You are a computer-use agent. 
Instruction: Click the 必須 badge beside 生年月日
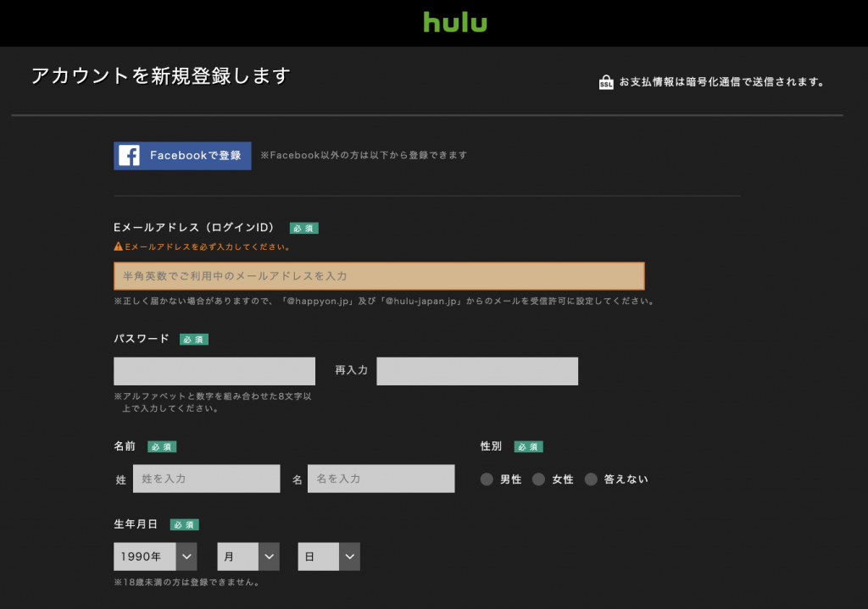click(184, 524)
